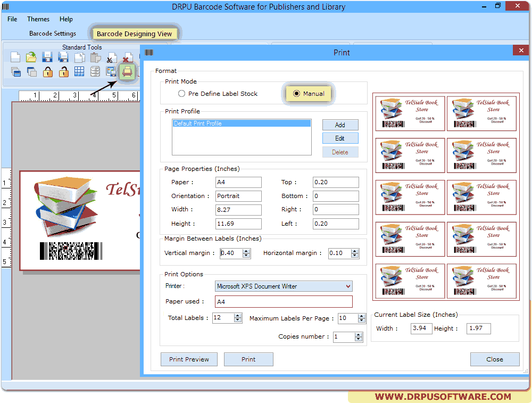532x403 pixels.
Task: Bring object to front layer icon
Action: tap(15, 72)
